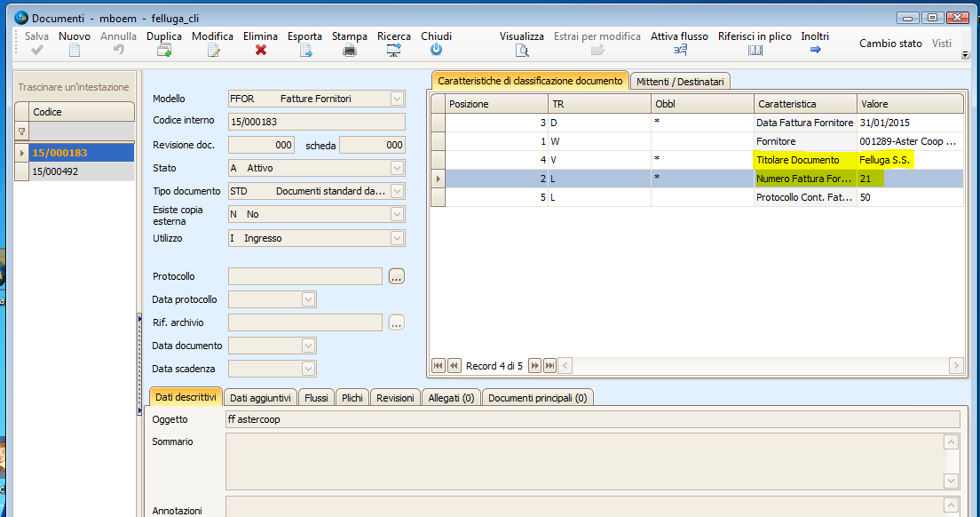Open the Dati aggiuntivi tab
This screenshot has width=980, height=517.
[x=260, y=398]
